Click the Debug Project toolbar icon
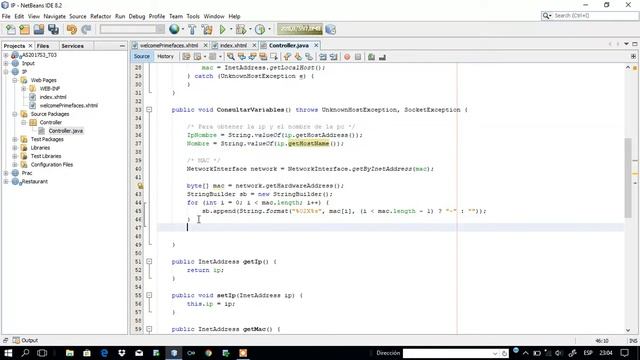Viewport: 640px width, 360px height. [x=241, y=29]
